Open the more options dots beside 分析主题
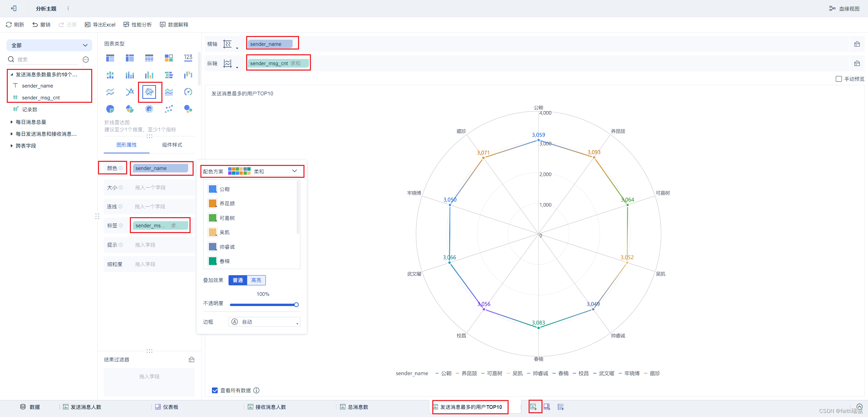868x417 pixels. point(68,8)
